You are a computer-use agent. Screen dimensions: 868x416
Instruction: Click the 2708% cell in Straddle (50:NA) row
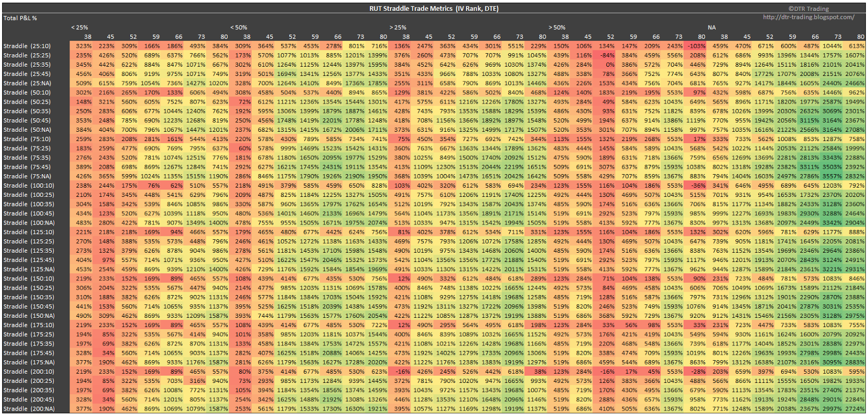854,130
